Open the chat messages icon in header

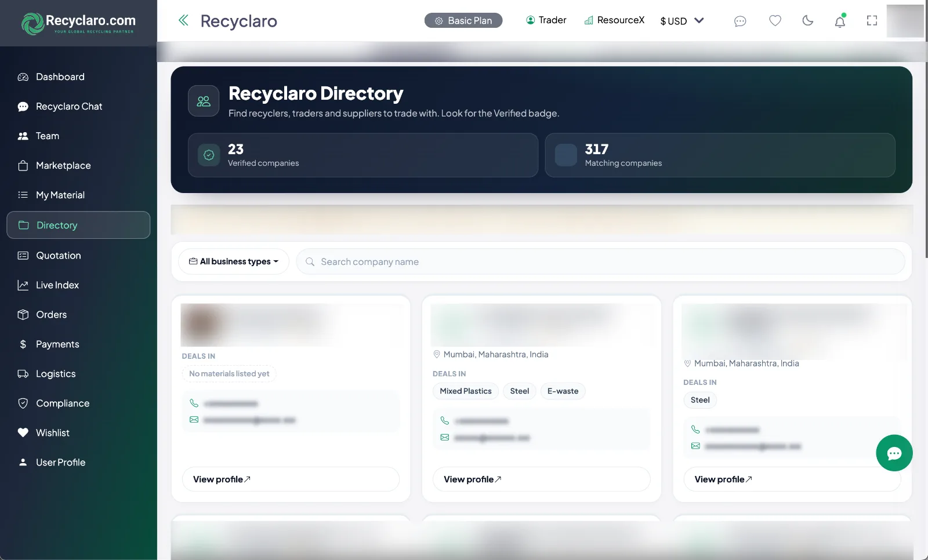coord(740,21)
